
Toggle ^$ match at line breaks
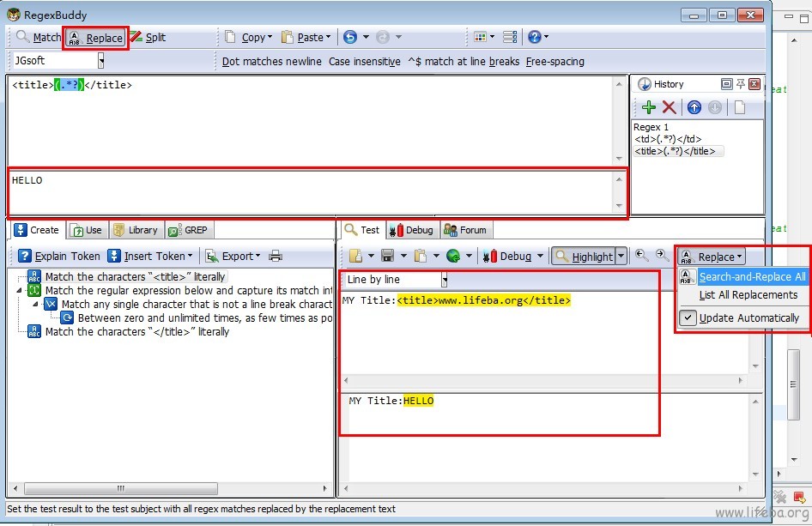point(464,62)
